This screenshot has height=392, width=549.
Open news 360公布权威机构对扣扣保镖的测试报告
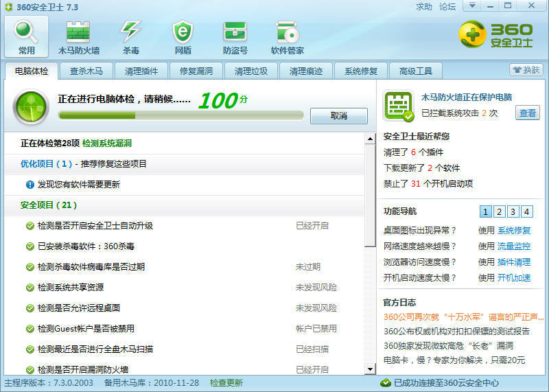point(456,332)
